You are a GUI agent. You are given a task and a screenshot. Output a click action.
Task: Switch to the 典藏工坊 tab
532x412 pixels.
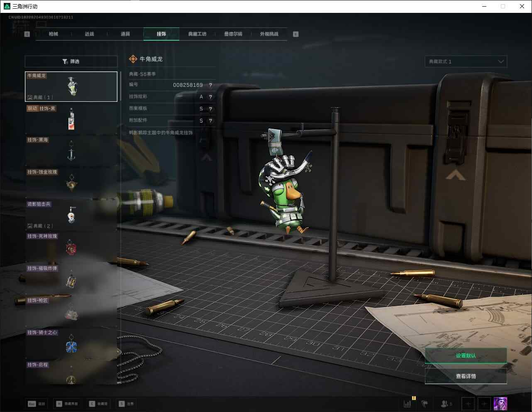[x=197, y=34]
